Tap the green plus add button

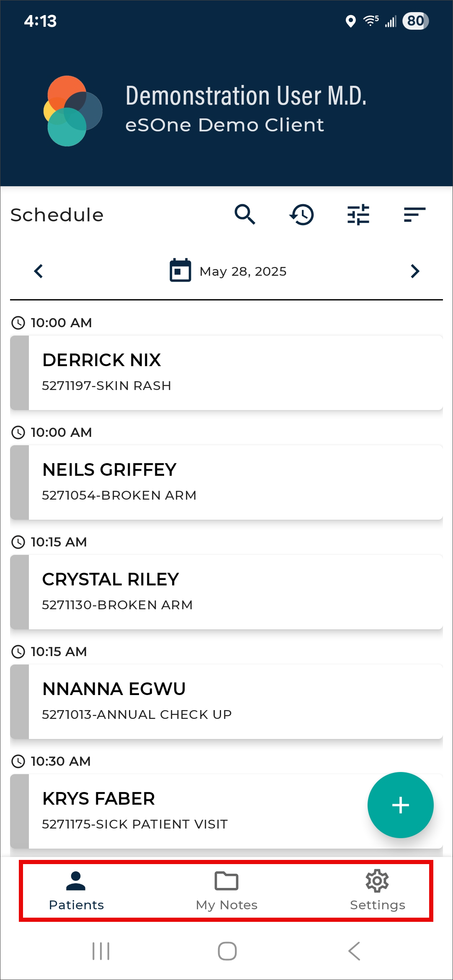point(400,805)
